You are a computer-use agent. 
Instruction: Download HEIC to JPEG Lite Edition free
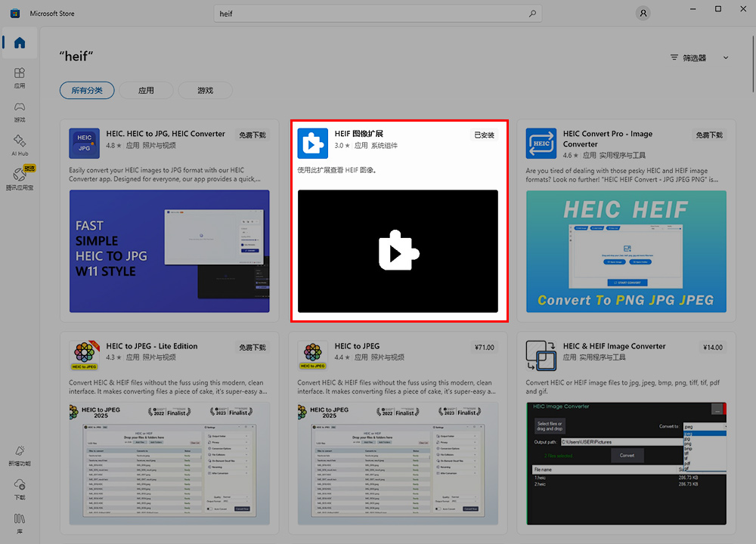click(x=253, y=348)
